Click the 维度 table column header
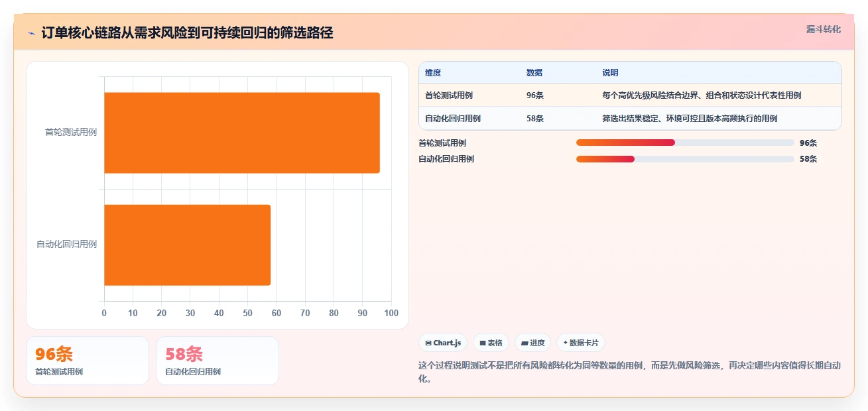The height and width of the screenshot is (411, 868). pyautogui.click(x=433, y=73)
